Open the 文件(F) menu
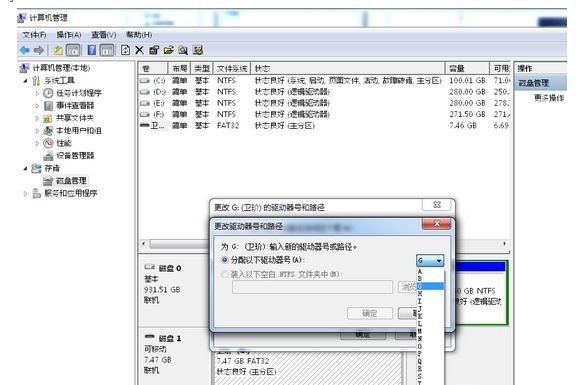 (x=34, y=35)
